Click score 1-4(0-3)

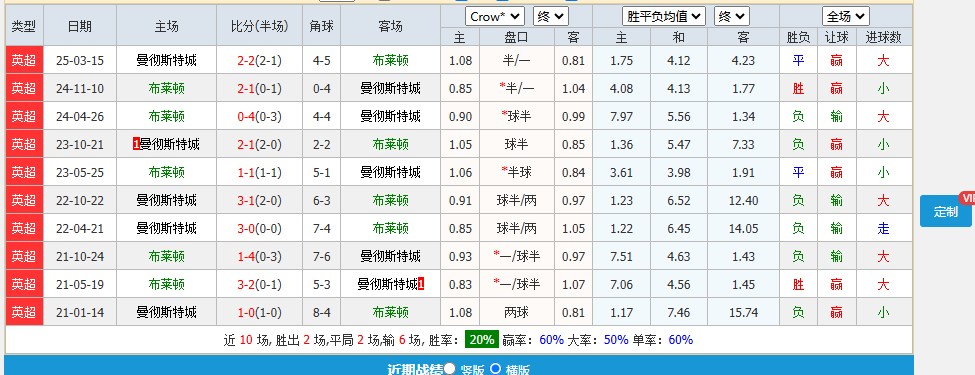point(259,257)
